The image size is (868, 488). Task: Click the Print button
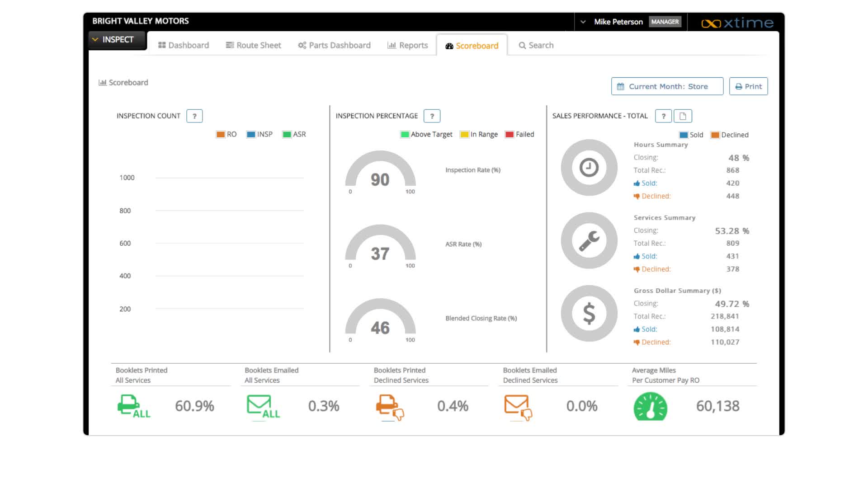click(x=748, y=86)
